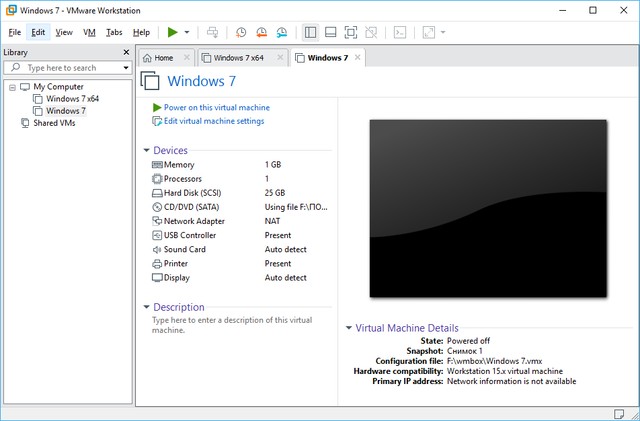Click the revert to snapshot icon

point(261,32)
